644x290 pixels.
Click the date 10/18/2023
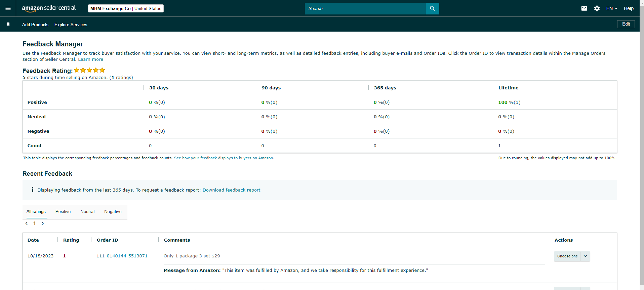coord(40,256)
